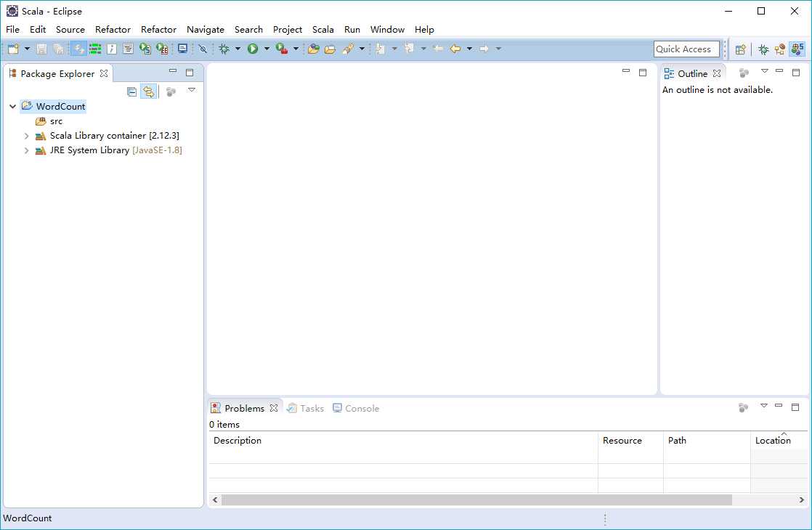The image size is (812, 530).
Task: Open the Project menu
Action: point(288,30)
